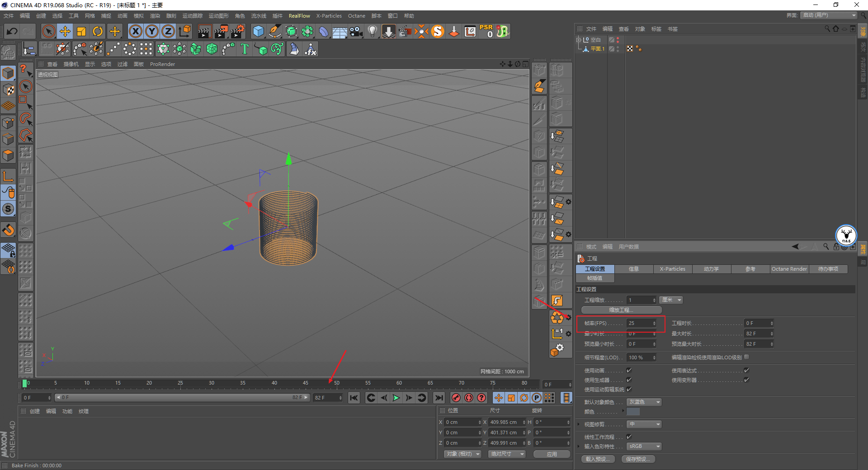
Task: Switch to the Octane Render tab
Action: coord(789,269)
